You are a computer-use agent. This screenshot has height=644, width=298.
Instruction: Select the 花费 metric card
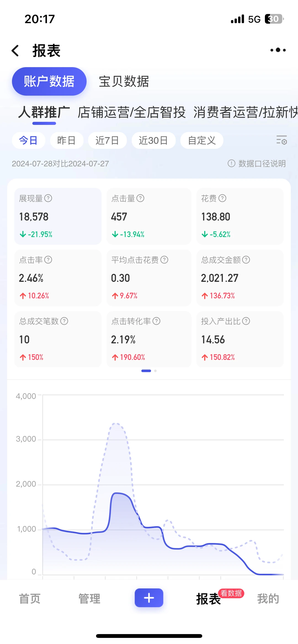240,216
